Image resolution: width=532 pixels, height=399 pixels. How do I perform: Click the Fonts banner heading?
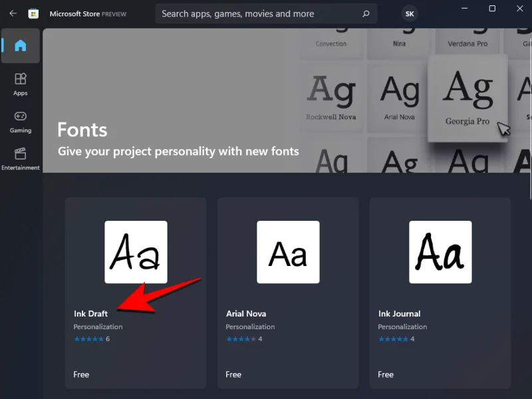tap(82, 130)
